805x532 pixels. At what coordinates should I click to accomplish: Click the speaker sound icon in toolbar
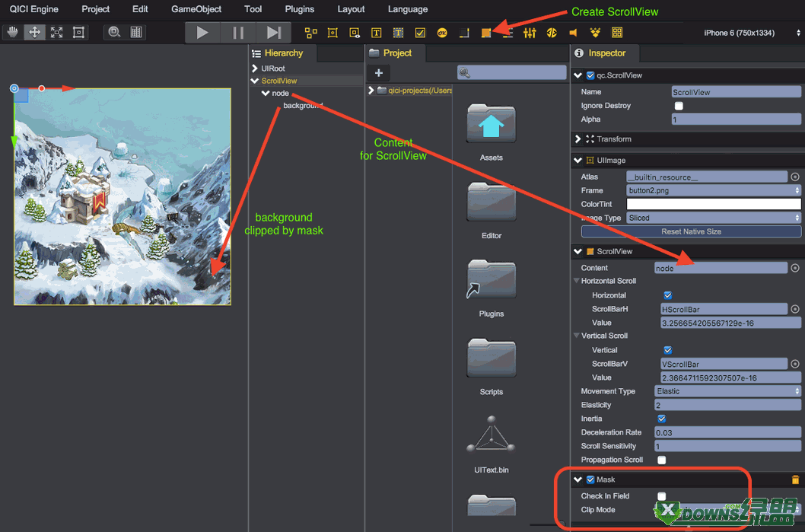click(573, 33)
